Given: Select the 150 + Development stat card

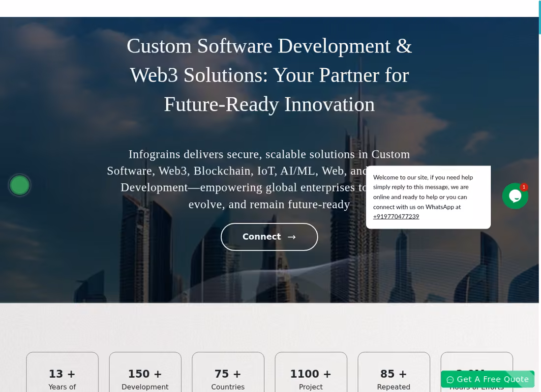Looking at the screenshot, I should point(145,372).
